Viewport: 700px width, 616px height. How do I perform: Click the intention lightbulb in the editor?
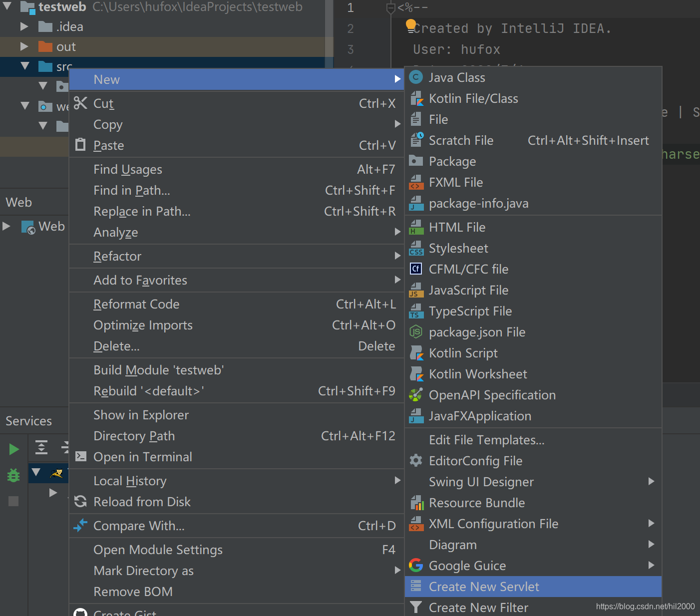point(411,25)
